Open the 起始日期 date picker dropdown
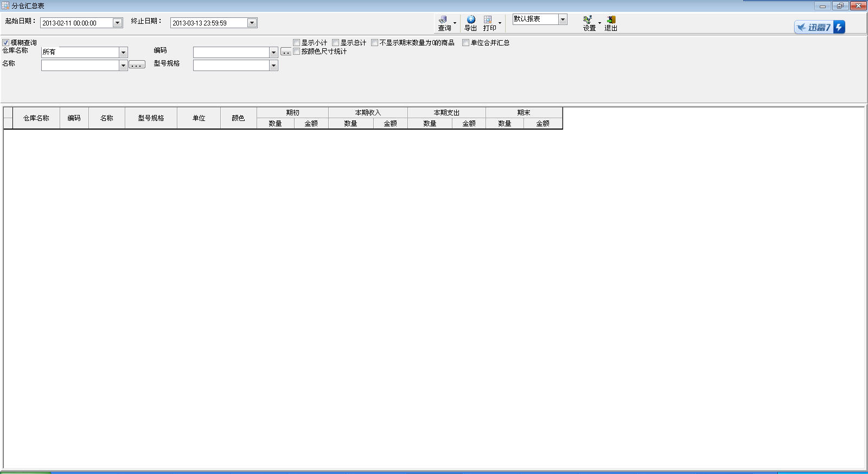 click(x=118, y=23)
